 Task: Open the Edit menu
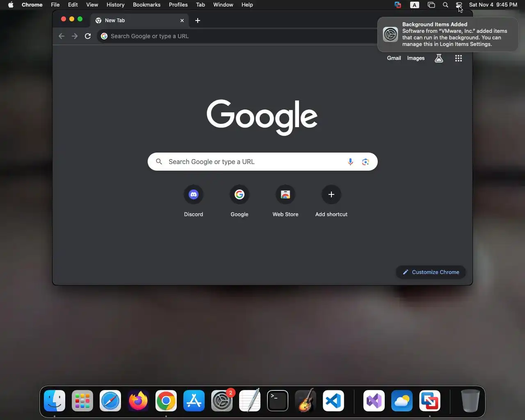73,5
